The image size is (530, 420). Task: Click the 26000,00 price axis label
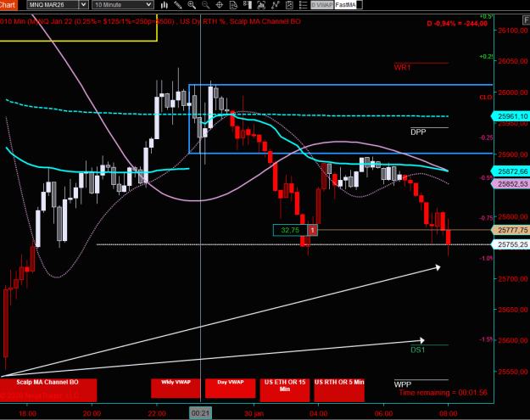click(x=513, y=92)
